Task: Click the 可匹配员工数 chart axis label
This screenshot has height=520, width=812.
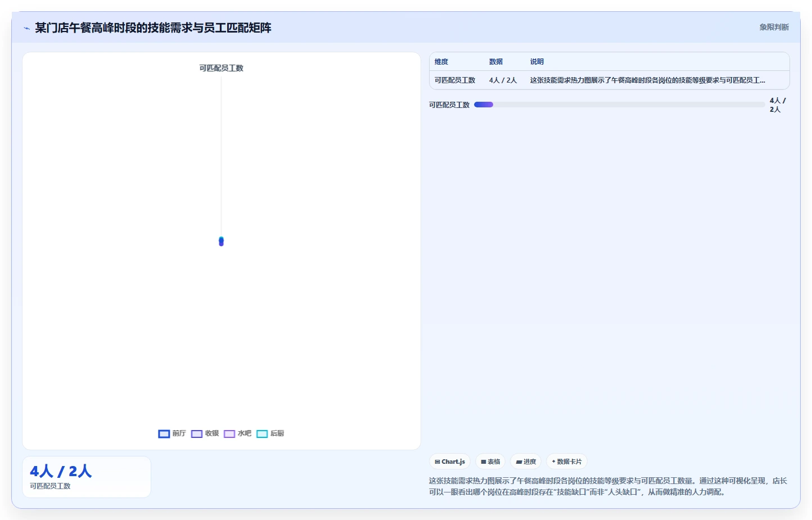Action: [221, 68]
